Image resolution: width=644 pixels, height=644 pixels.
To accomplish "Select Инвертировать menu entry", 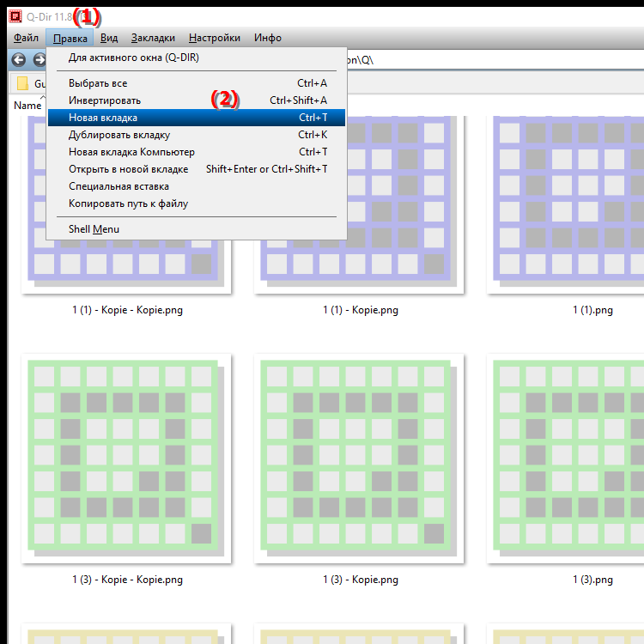I will (105, 100).
